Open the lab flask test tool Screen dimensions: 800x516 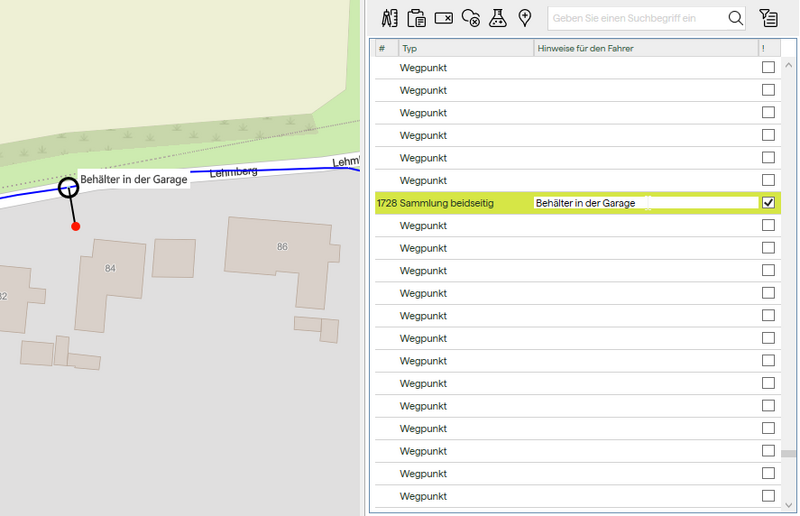pyautogui.click(x=497, y=18)
